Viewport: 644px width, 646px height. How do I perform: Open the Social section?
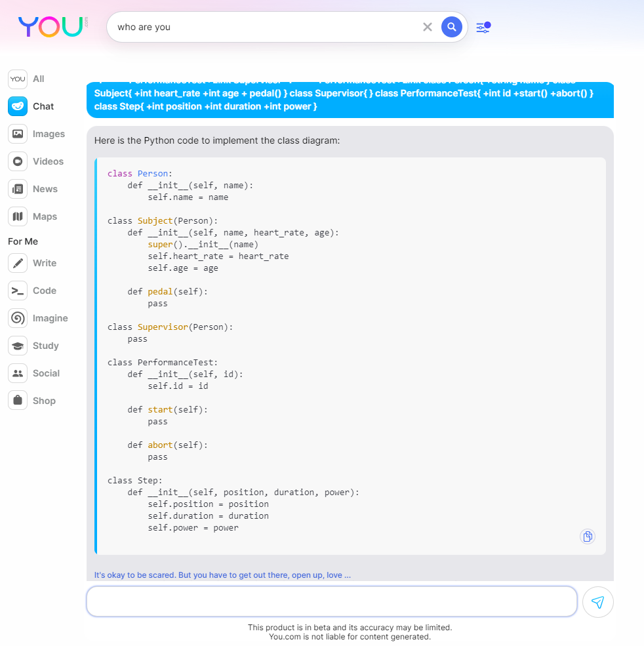[x=34, y=374]
